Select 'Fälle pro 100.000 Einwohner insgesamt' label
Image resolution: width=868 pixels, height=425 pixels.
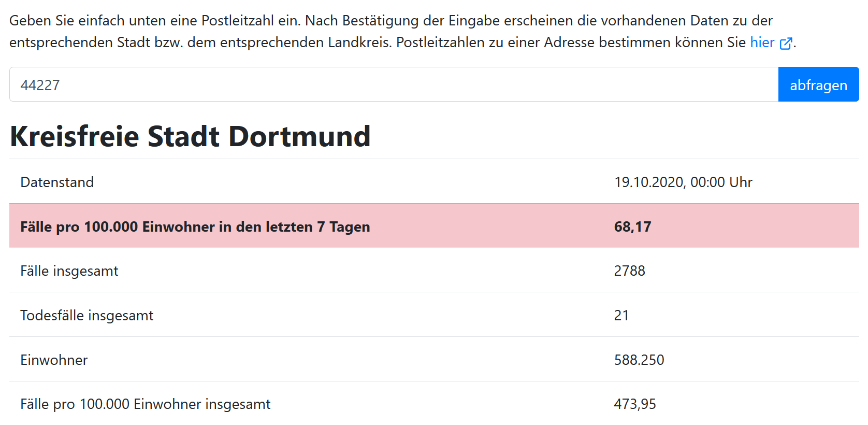click(145, 404)
